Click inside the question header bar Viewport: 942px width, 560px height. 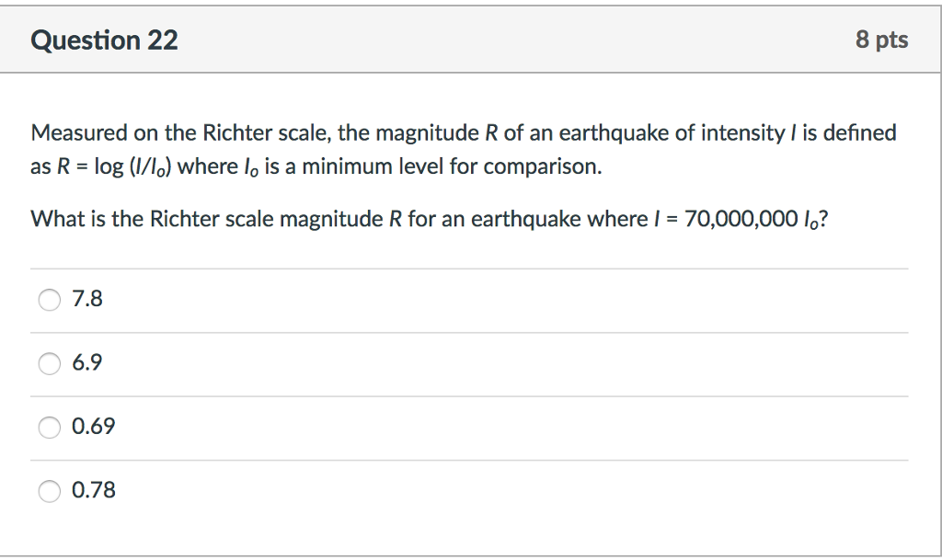click(x=471, y=40)
